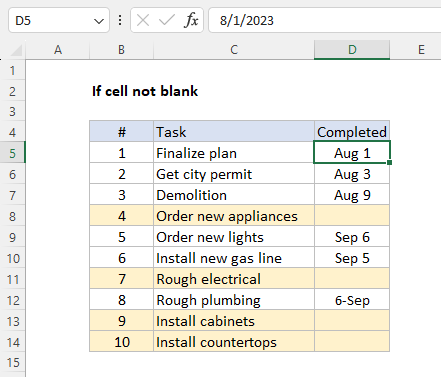The image size is (441, 377).
Task: Click the formula bar showing 8/1/2023
Action: (325, 21)
